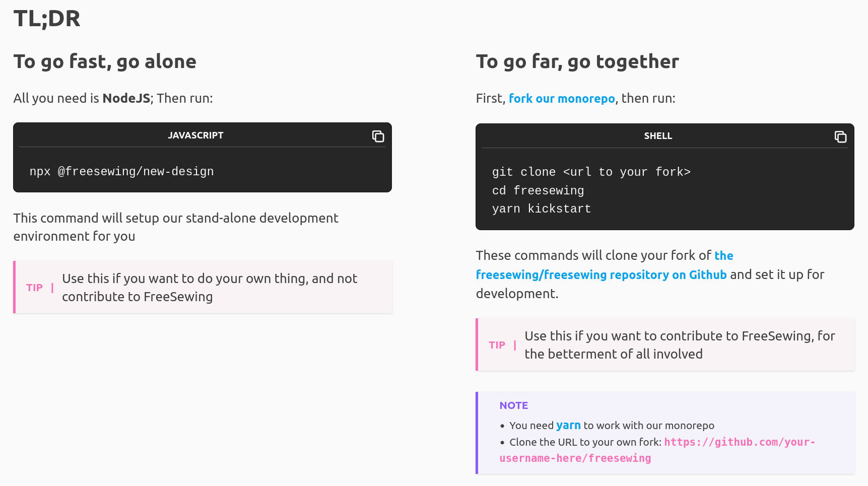Click the TL;DR heading

coord(47,19)
